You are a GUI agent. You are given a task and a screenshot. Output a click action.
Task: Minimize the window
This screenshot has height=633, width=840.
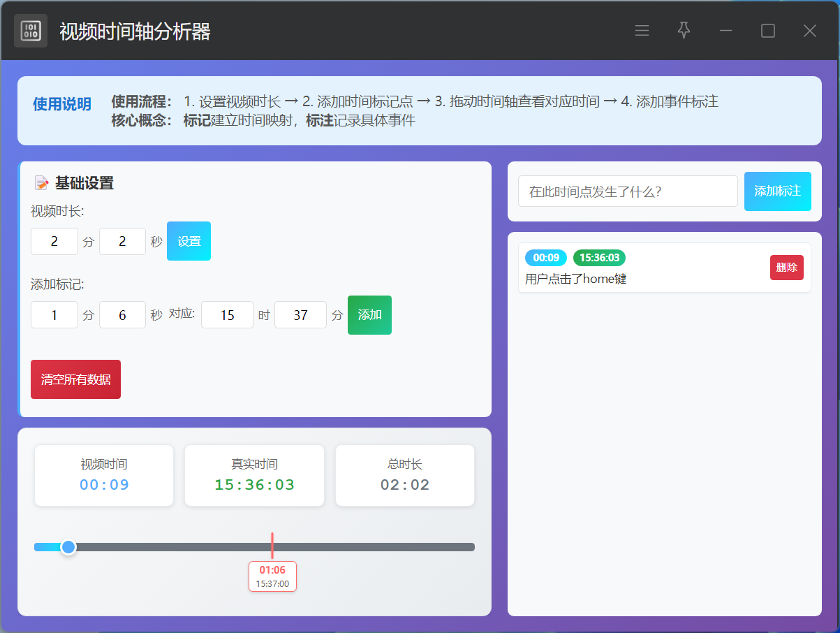click(x=725, y=31)
